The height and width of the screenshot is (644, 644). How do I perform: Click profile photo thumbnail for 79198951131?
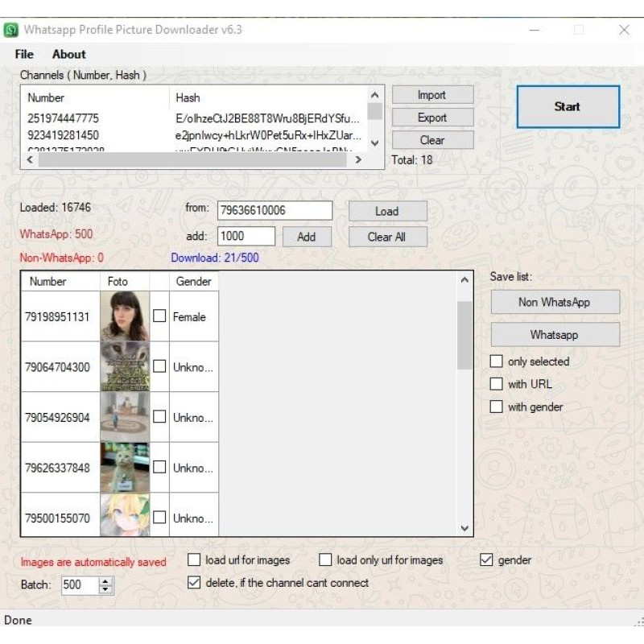(x=124, y=316)
